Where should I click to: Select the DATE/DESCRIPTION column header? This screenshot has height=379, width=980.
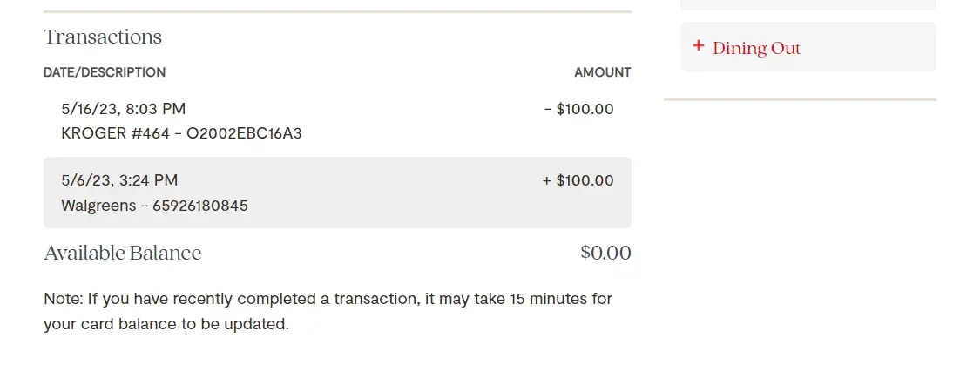pos(105,72)
